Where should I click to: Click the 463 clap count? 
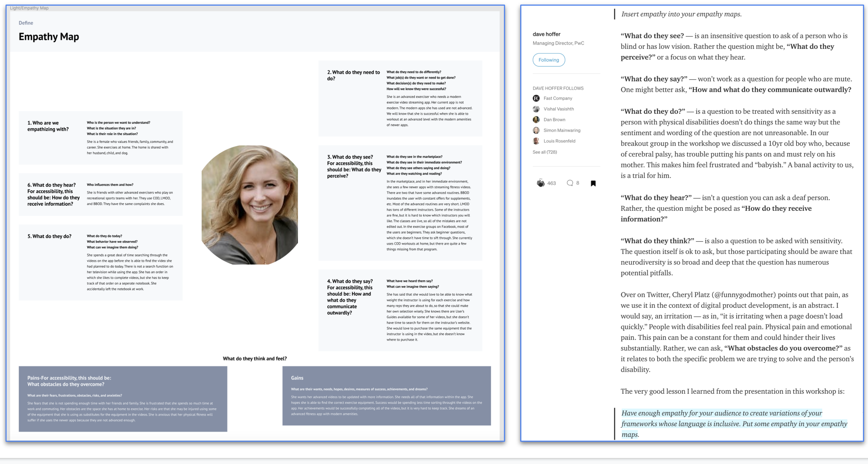(x=551, y=183)
